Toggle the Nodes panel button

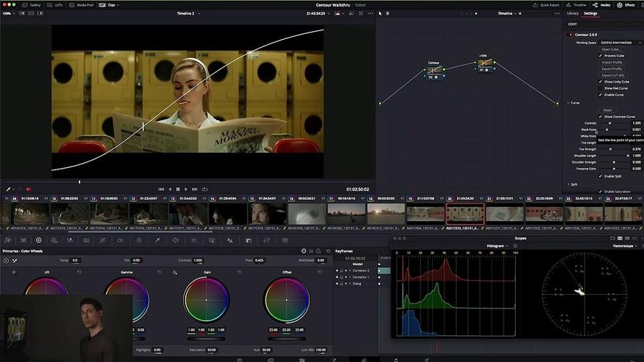coord(602,5)
